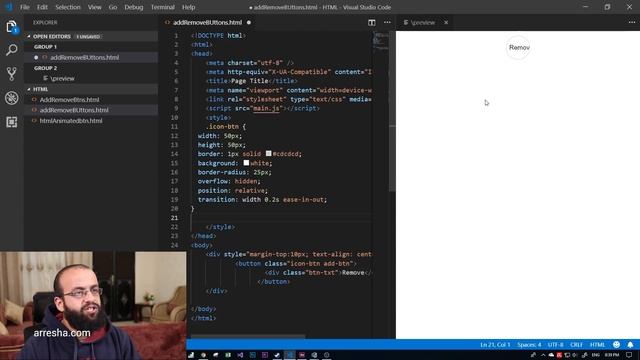Click the feedback smiley in status bar

pos(616,344)
